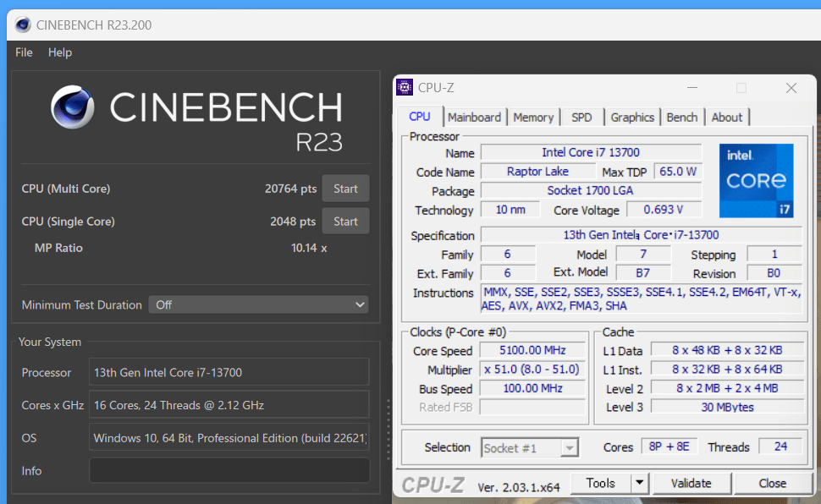Click the Validate button
821x504 pixels.
pyautogui.click(x=692, y=483)
